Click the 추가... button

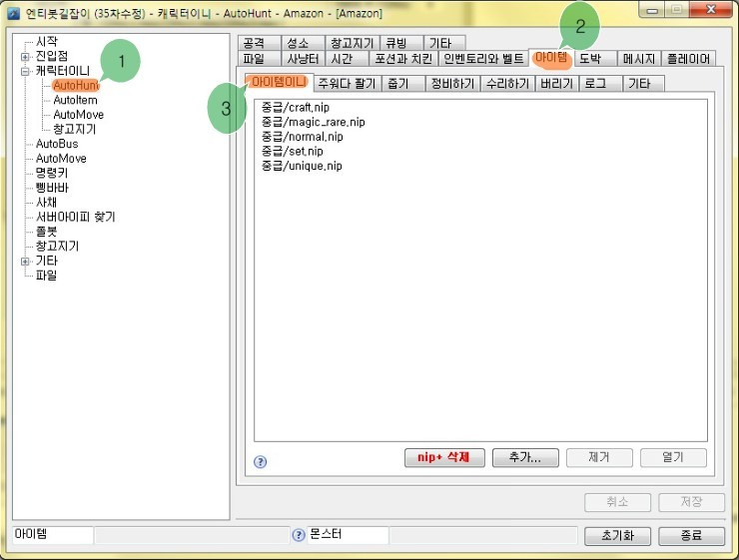click(525, 457)
